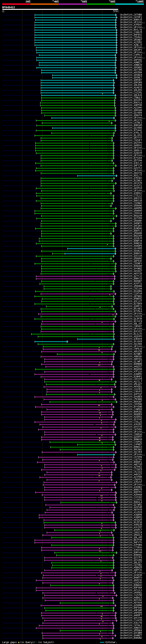Click the purple ~60% identity legend bar
Screen dimensions: 146x644
[x=73, y=4]
